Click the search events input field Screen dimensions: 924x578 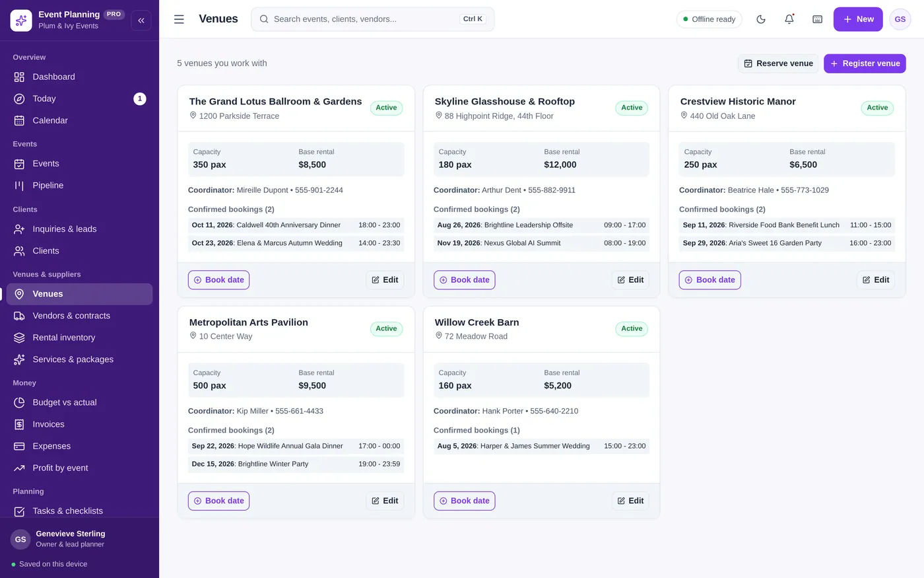pos(372,19)
